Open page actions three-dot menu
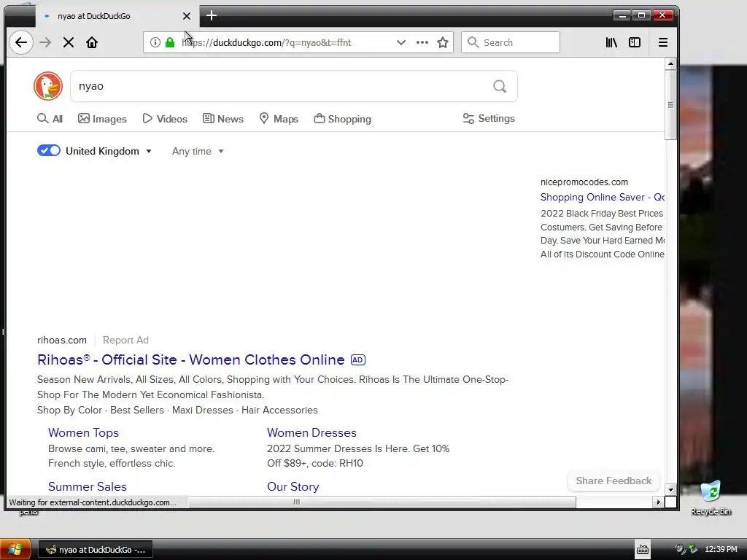 pos(422,42)
